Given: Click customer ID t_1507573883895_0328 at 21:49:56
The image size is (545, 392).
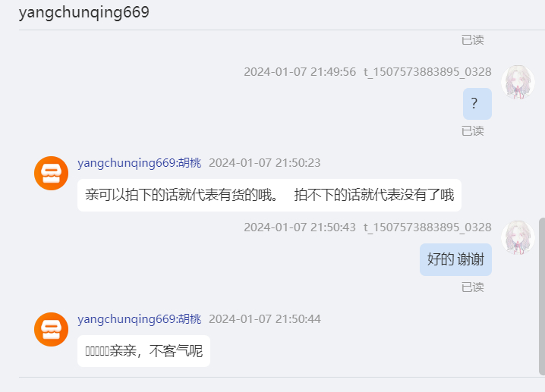Looking at the screenshot, I should tap(427, 72).
